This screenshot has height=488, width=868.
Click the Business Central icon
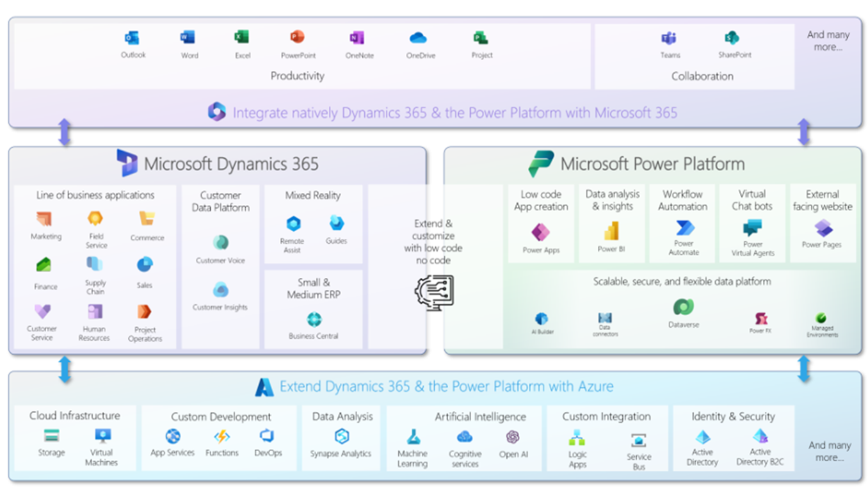pyautogui.click(x=314, y=320)
